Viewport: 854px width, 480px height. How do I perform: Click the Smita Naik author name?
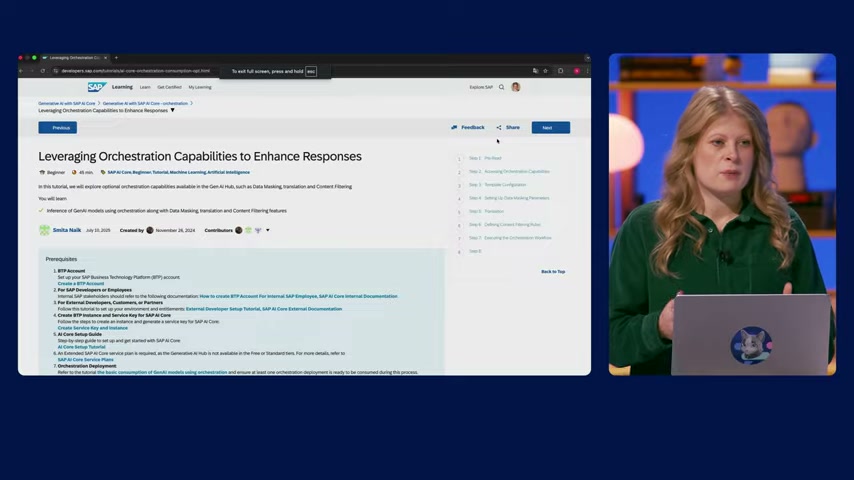[x=67, y=230]
